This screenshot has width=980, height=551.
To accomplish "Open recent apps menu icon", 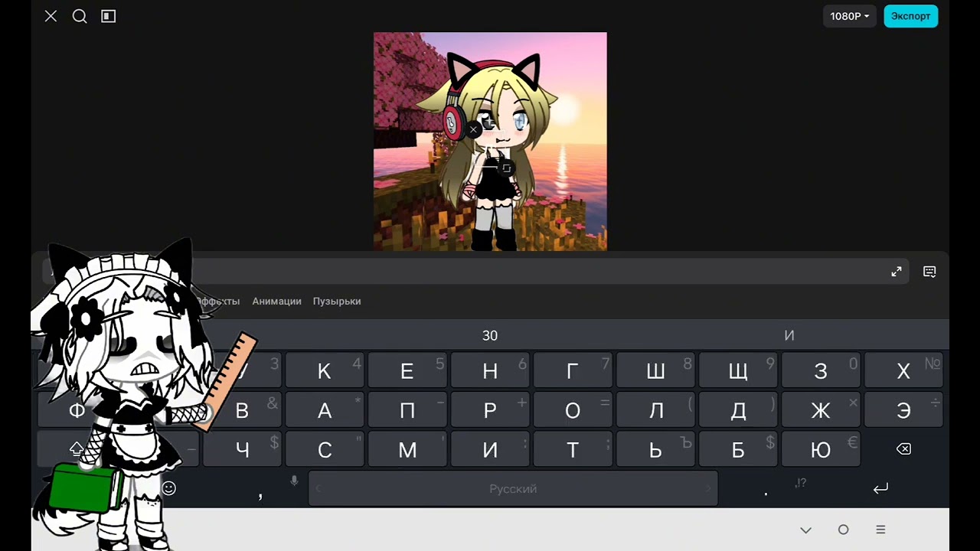I will click(x=880, y=530).
